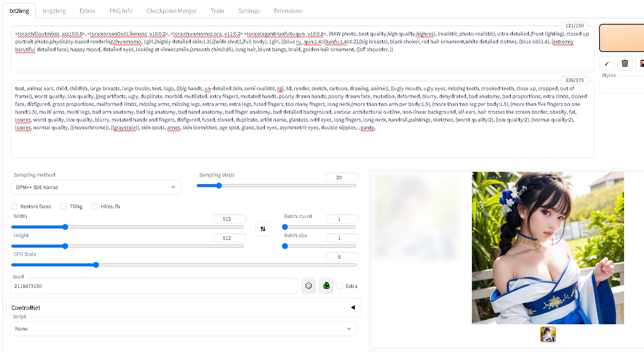Click the green recycle icon to reuse seed
The height and width of the screenshot is (352, 644).
(326, 286)
